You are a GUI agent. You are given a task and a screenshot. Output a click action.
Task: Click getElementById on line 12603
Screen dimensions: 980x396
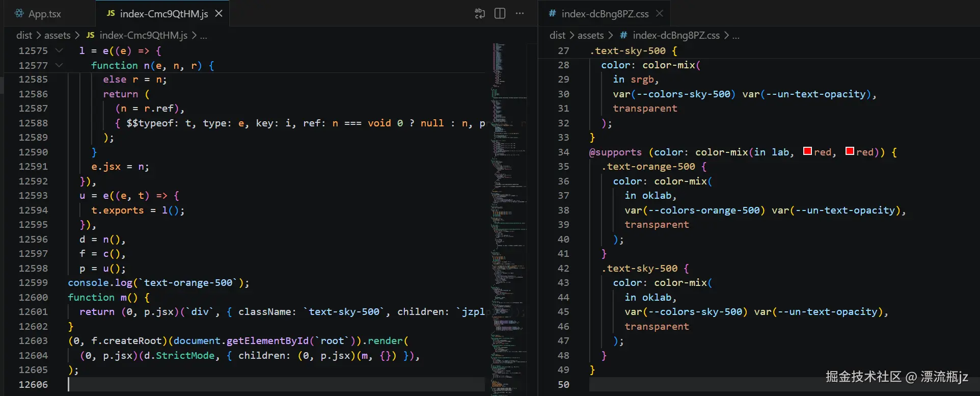click(x=267, y=341)
